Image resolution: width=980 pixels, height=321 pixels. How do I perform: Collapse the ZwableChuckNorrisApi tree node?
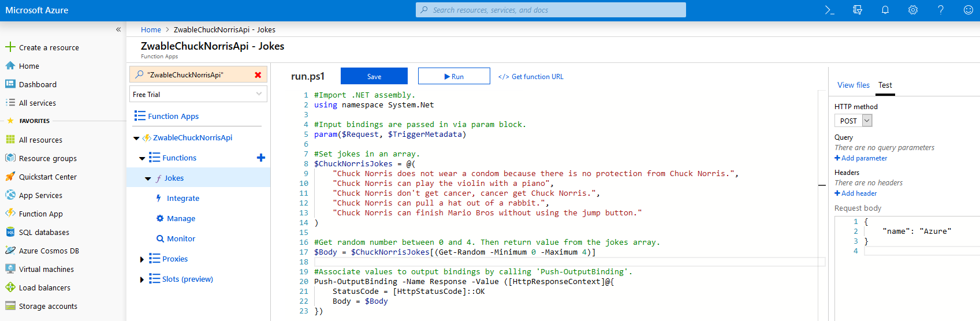click(x=136, y=138)
